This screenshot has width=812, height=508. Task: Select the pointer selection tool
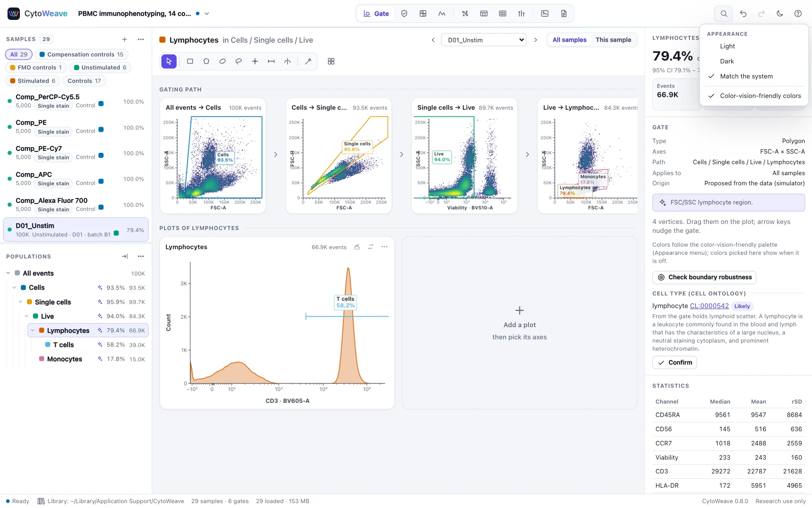click(169, 61)
